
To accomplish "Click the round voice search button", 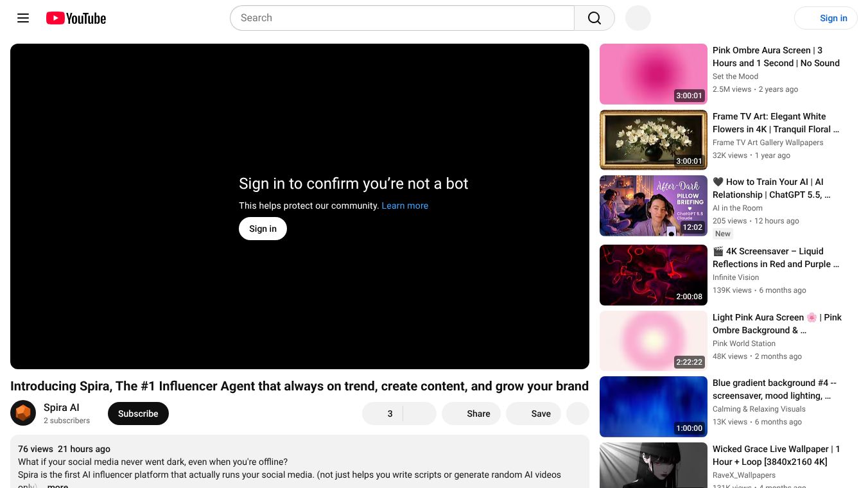I will (638, 18).
